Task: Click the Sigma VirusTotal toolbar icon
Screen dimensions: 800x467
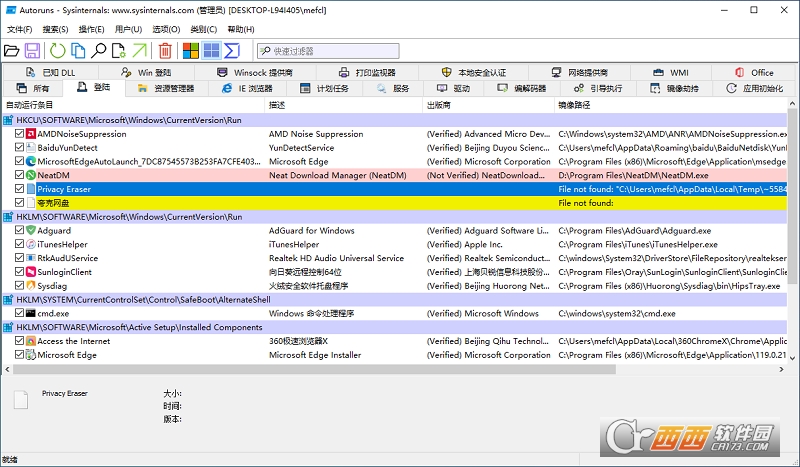Action: 232,51
